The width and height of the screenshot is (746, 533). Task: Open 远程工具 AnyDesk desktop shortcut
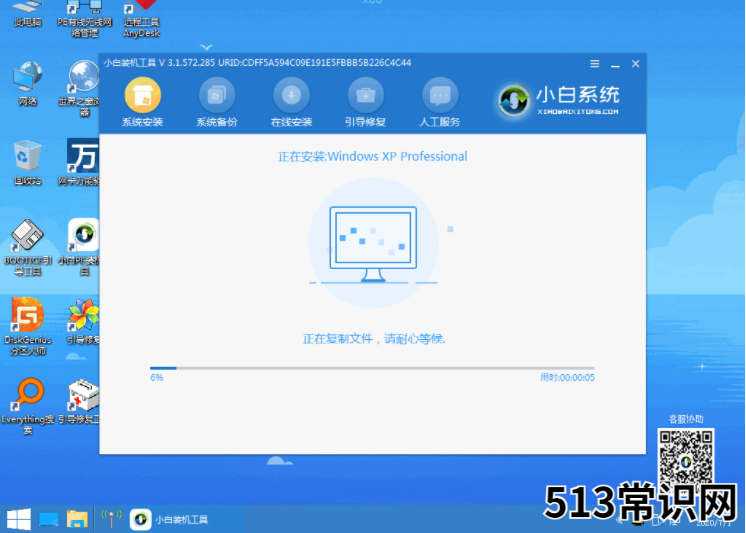coord(141,19)
